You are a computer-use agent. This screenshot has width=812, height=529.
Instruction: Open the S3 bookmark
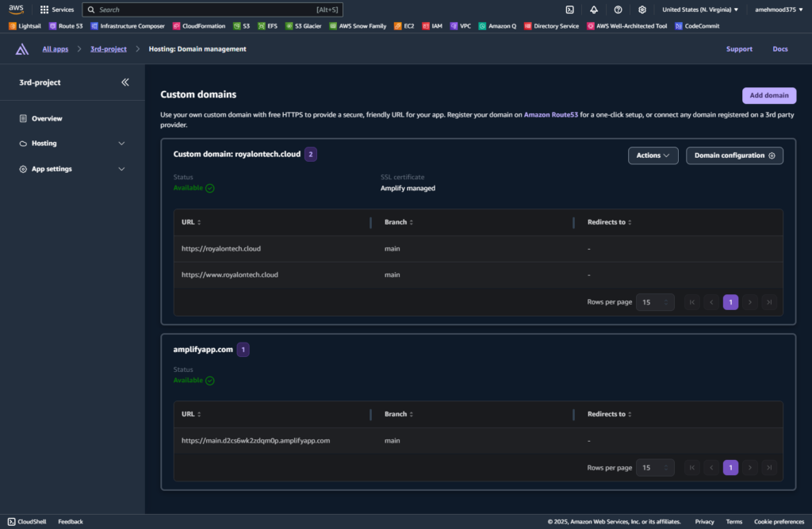[241, 26]
